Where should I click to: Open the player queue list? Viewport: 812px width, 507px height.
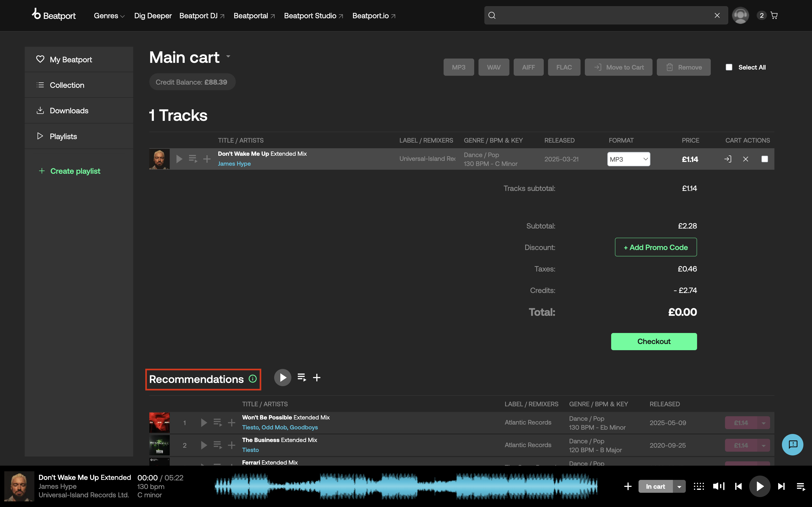coord(801,486)
